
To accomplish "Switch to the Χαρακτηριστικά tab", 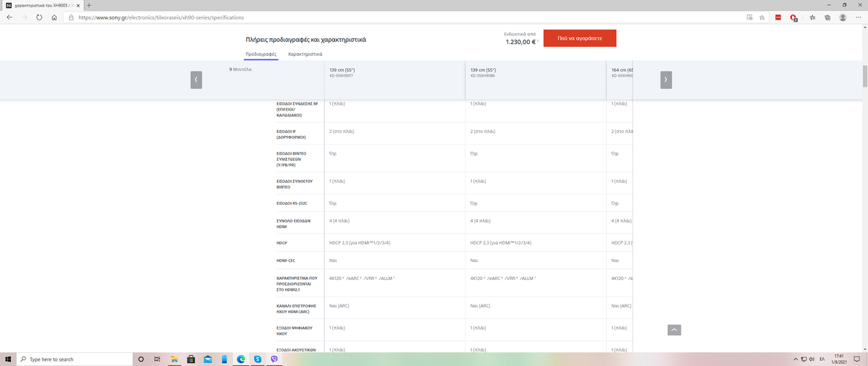I will (305, 54).
